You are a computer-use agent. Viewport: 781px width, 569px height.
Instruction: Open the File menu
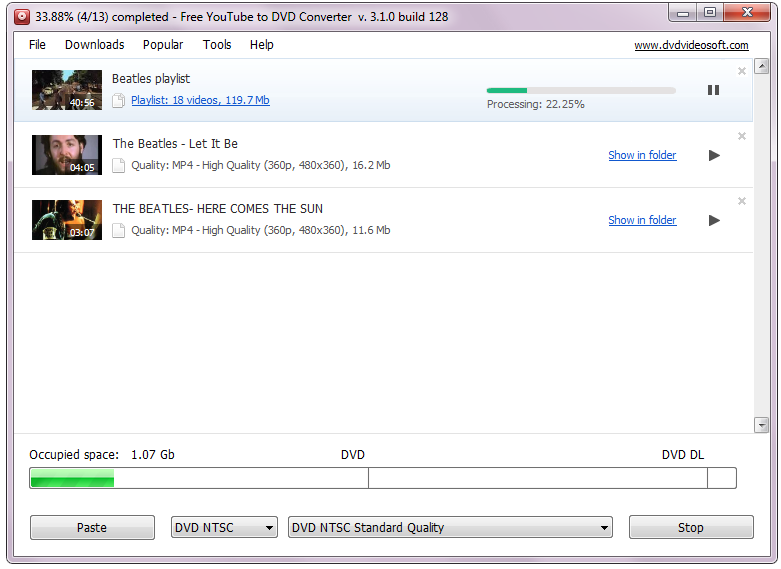[x=37, y=45]
